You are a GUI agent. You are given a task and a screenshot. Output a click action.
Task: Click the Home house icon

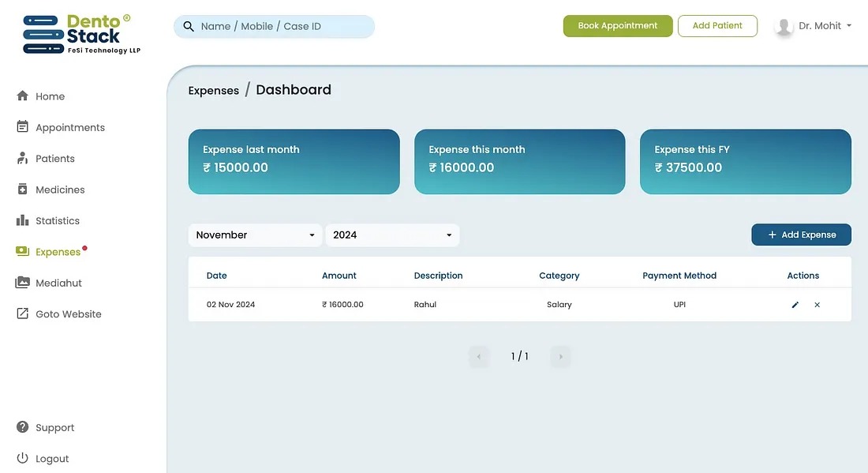coord(23,96)
